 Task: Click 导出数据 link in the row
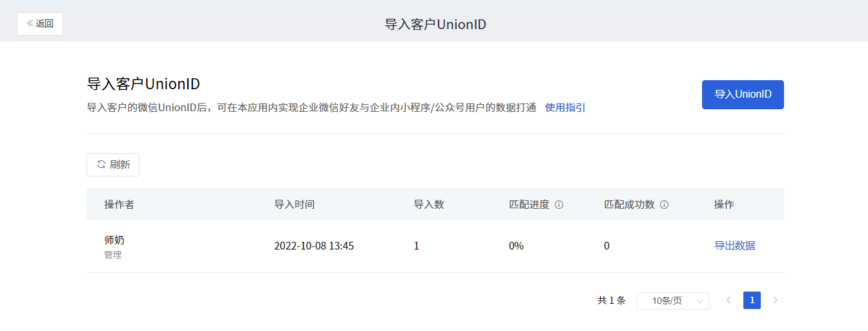[x=734, y=246]
